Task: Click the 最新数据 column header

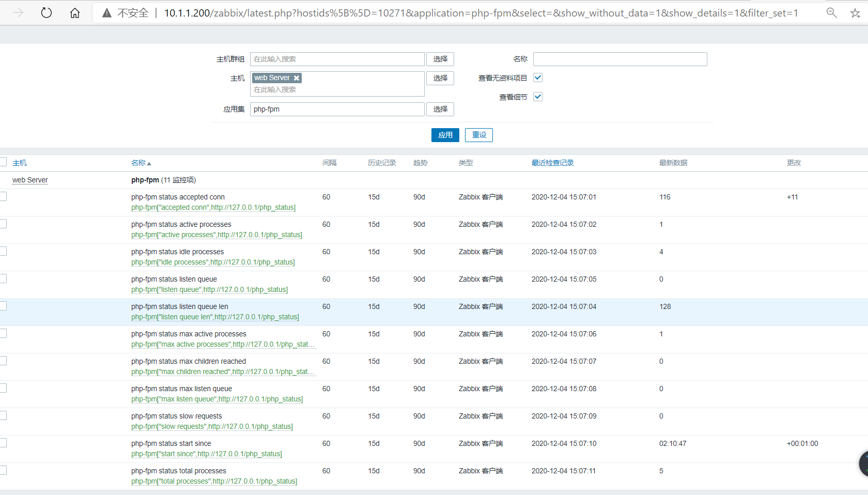Action: pos(673,163)
